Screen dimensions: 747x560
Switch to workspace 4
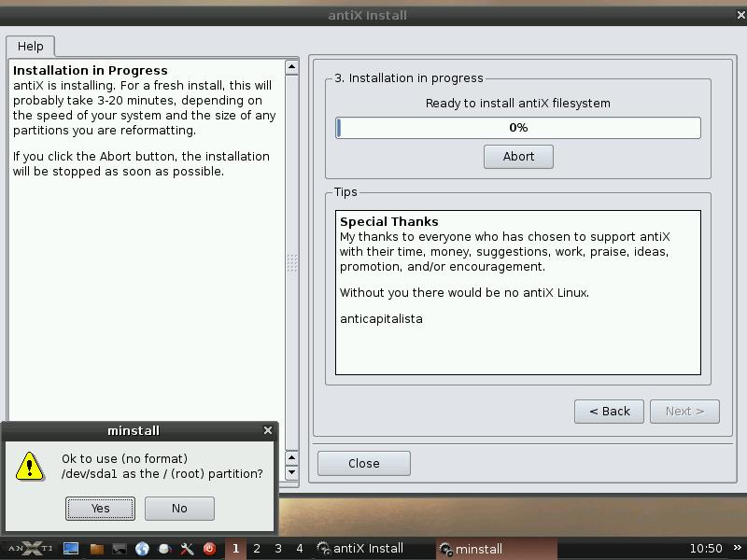300,549
